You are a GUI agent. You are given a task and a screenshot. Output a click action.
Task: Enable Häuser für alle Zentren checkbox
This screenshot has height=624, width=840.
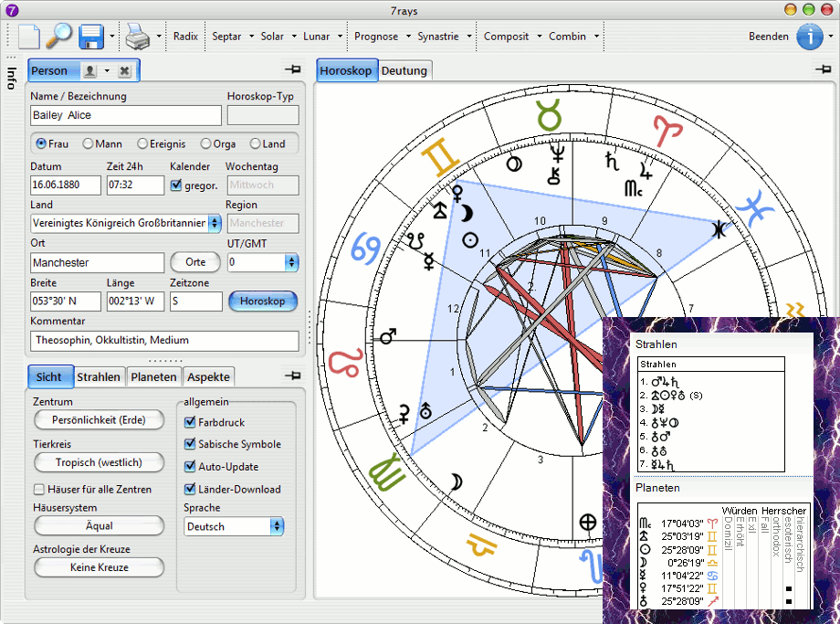pos(39,489)
